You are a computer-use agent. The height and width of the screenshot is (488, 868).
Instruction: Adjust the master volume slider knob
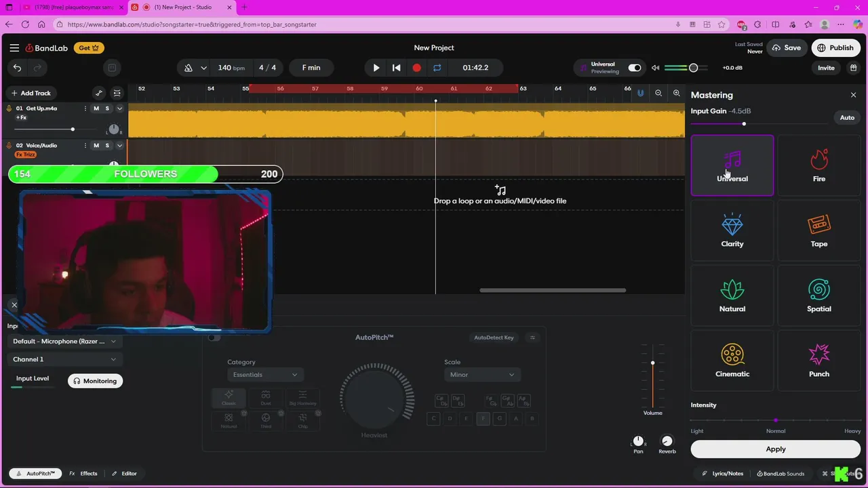(x=693, y=68)
